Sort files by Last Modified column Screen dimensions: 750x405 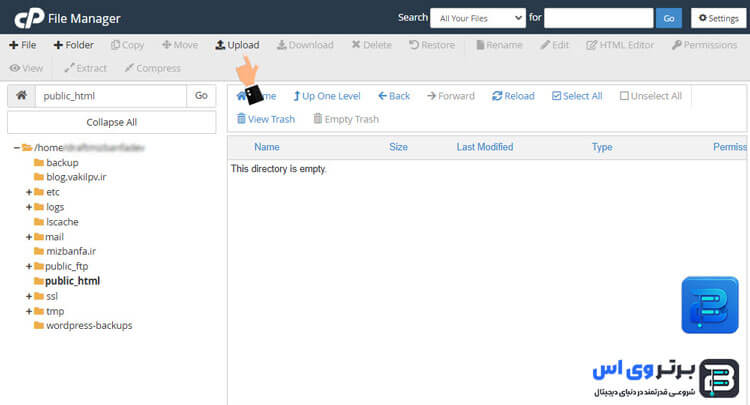point(484,147)
